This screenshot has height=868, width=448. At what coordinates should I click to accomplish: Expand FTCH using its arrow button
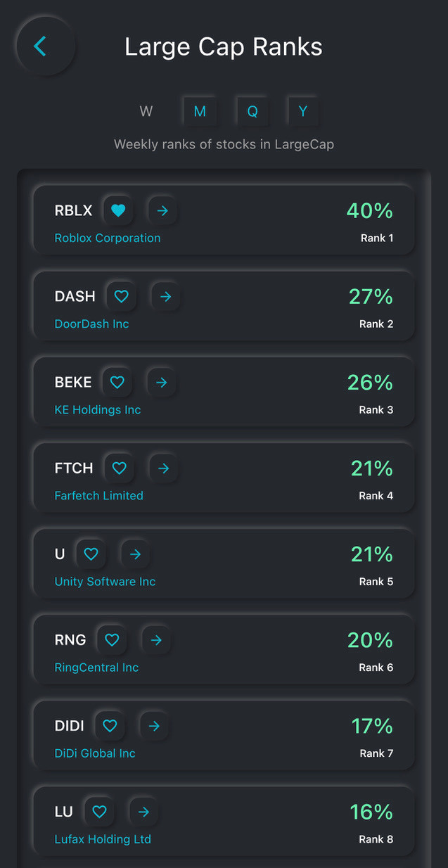tap(164, 468)
